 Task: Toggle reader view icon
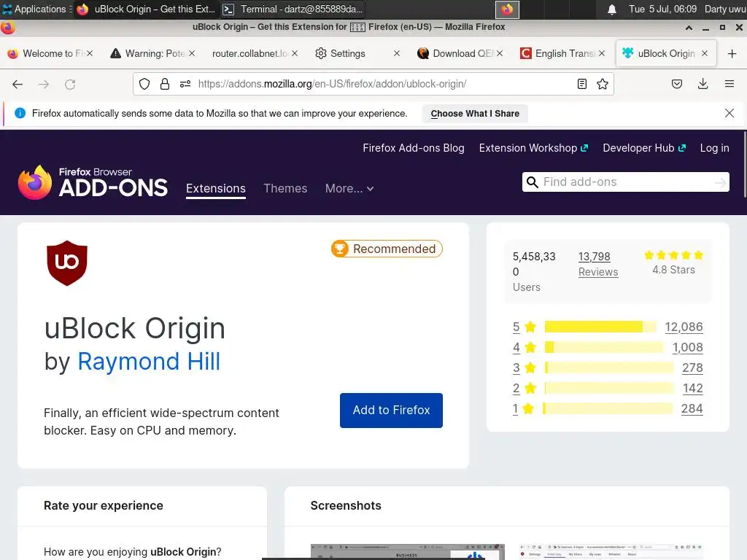tap(581, 85)
